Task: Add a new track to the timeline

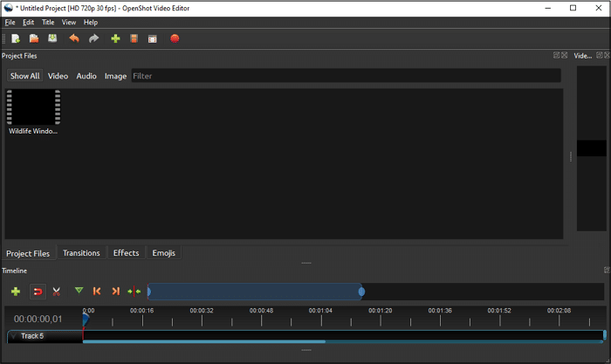Action: tap(16, 292)
